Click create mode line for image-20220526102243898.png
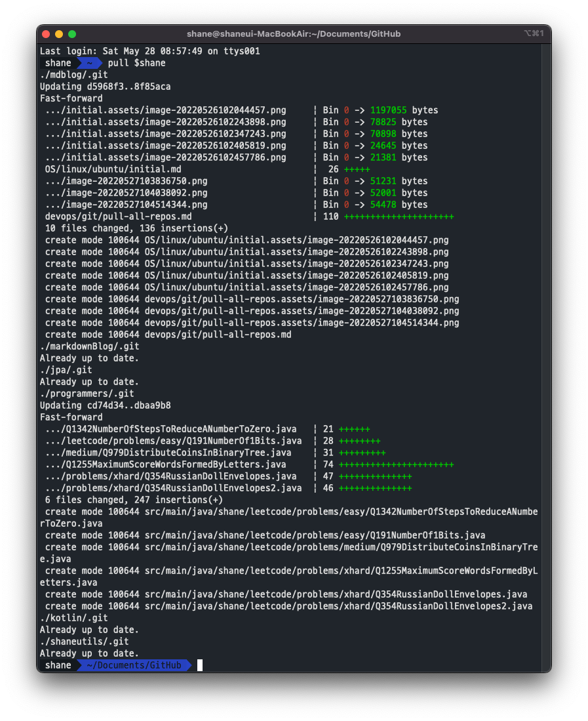Screen dimensions: 588x721 point(246,252)
